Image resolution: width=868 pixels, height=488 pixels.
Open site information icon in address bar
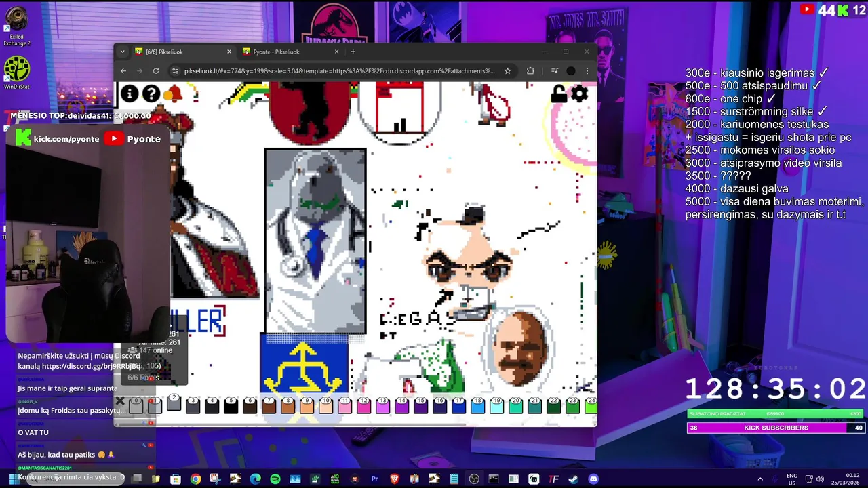[175, 70]
